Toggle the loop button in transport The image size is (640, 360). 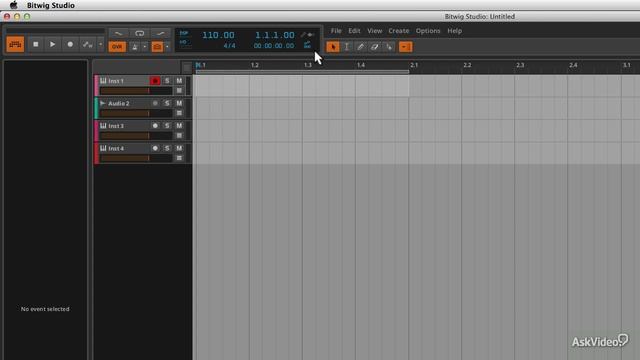pos(140,33)
